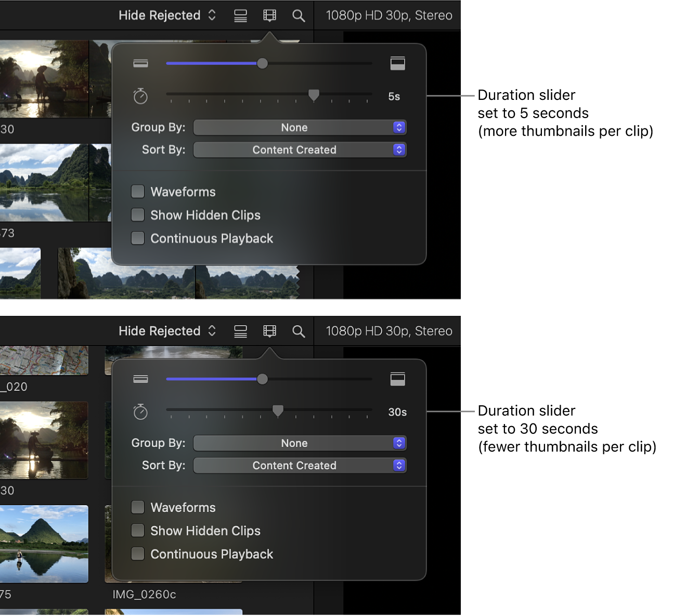
Task: Change Sort By from Content Created
Action: [300, 150]
